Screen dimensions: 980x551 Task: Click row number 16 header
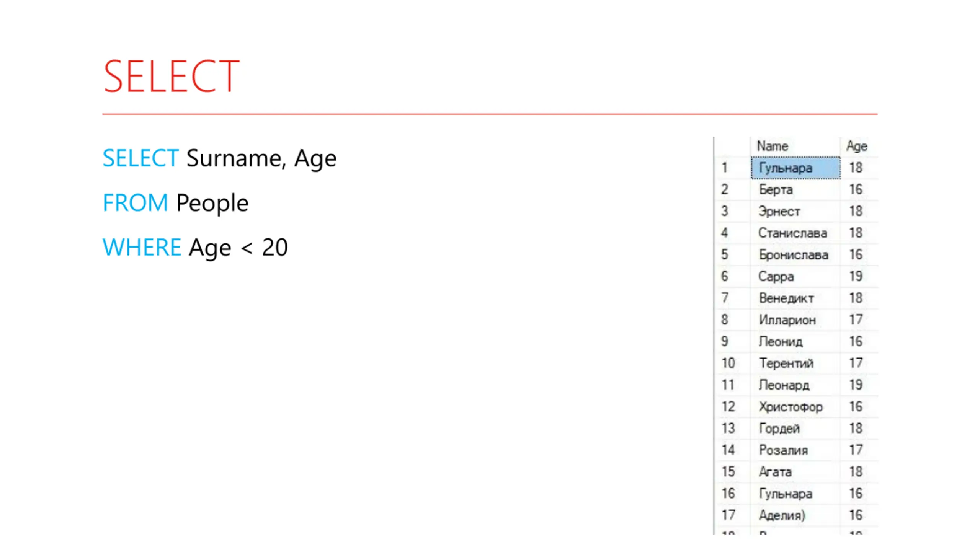coord(732,493)
